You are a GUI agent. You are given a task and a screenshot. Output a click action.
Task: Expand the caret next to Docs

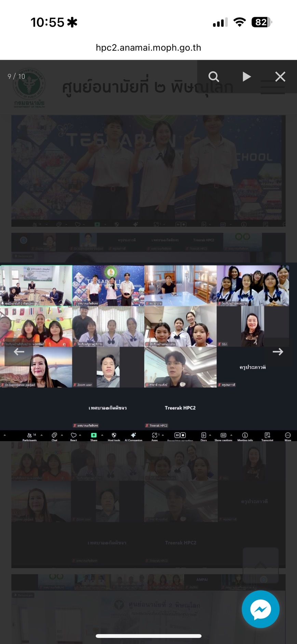210,435
